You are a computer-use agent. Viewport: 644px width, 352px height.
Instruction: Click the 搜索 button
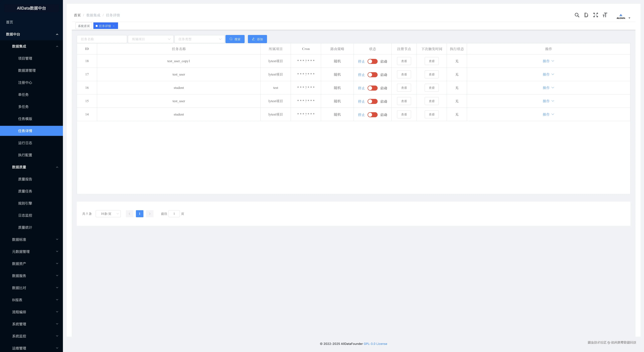pyautogui.click(x=235, y=39)
